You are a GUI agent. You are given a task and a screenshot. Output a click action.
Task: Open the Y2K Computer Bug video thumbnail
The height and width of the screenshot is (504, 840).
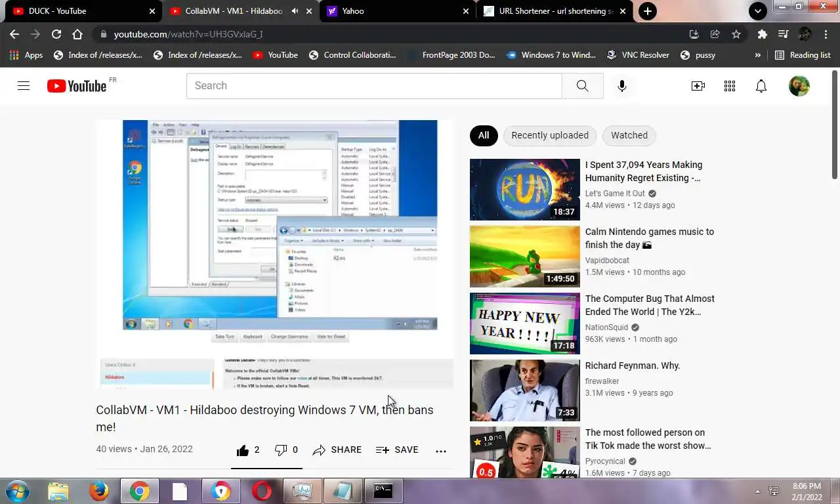(525, 324)
